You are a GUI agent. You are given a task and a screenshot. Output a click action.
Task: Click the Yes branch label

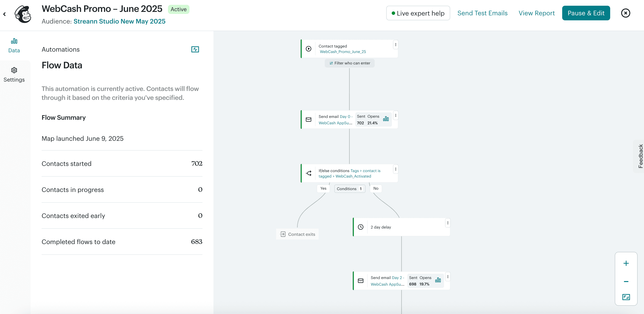click(323, 189)
